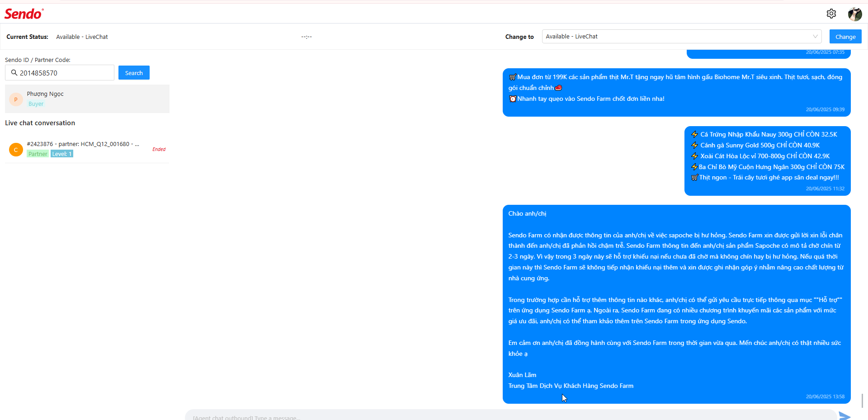The image size is (868, 420).
Task: Send the message with paper plane icon
Action: pyautogui.click(x=844, y=416)
